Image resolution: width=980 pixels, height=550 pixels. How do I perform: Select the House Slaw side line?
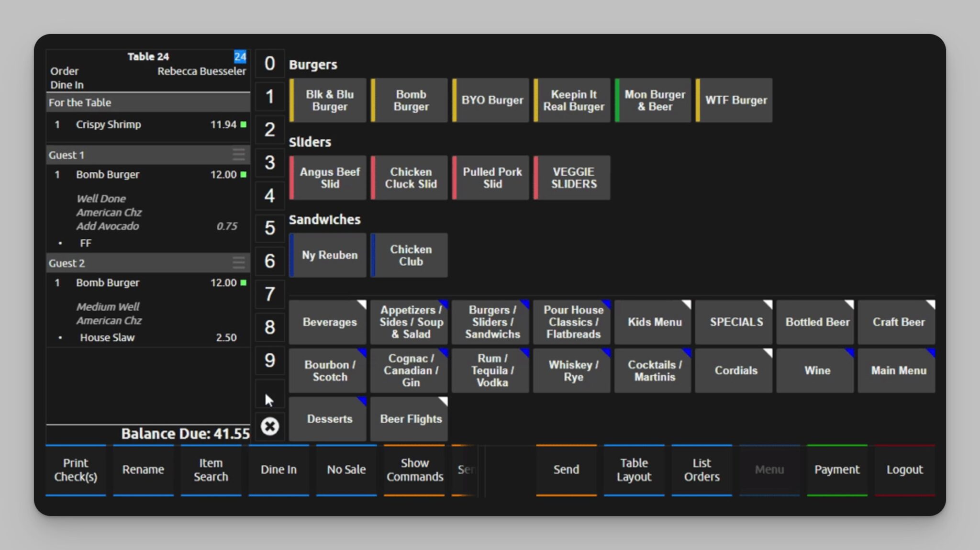click(x=108, y=337)
